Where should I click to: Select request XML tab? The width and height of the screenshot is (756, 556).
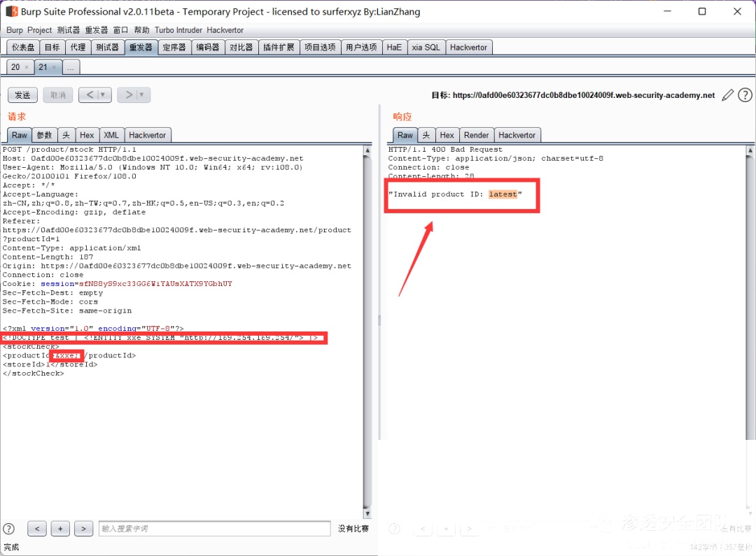(111, 135)
